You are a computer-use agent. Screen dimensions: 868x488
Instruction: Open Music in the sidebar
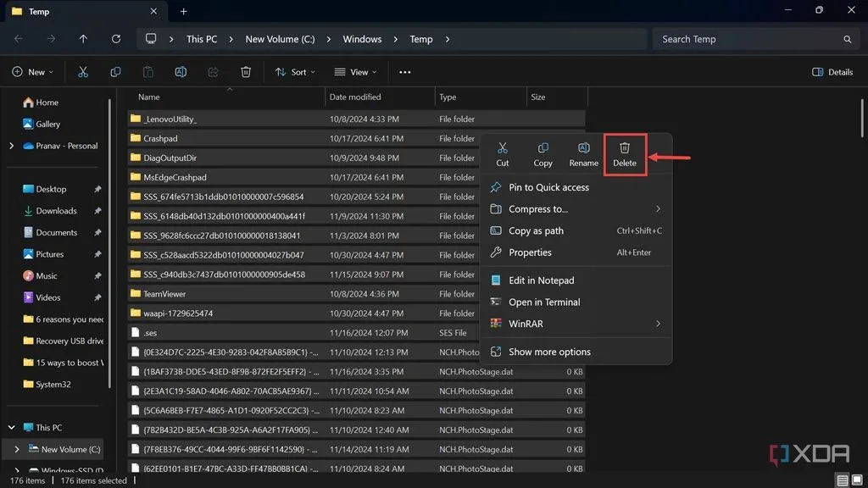point(40,275)
